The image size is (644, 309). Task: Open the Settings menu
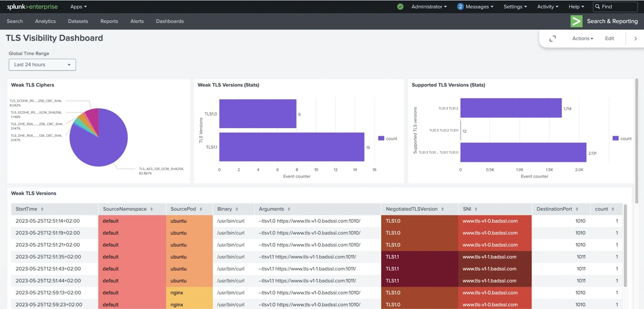515,7
